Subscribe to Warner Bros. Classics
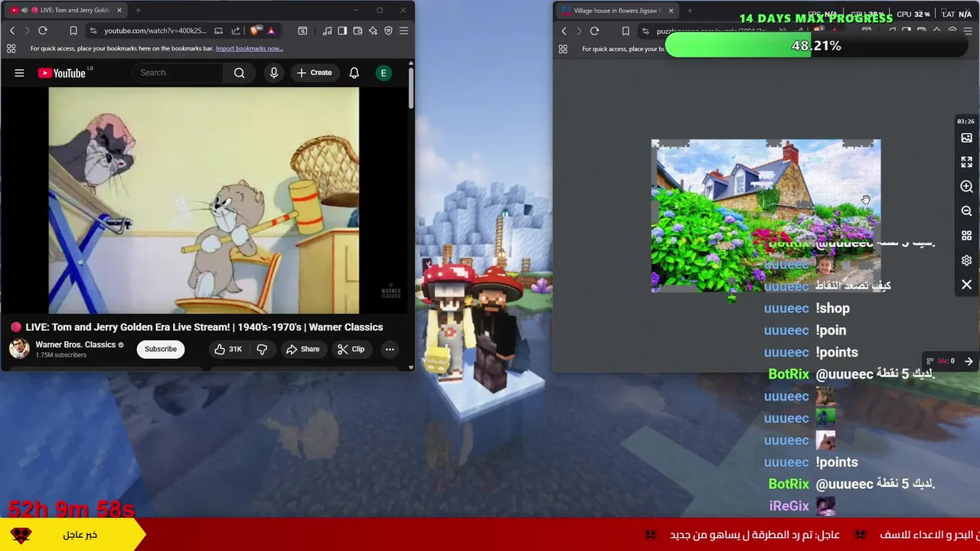This screenshot has height=551, width=980. click(x=161, y=349)
